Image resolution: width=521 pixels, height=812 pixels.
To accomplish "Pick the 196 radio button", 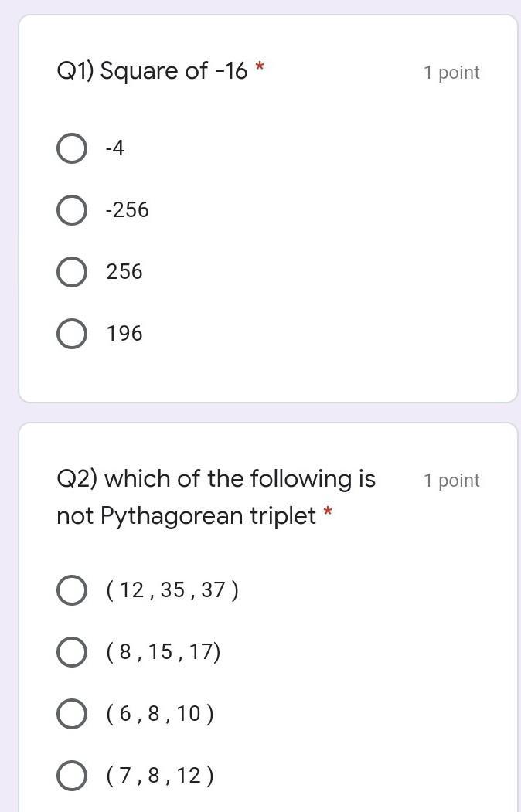I will tap(71, 334).
